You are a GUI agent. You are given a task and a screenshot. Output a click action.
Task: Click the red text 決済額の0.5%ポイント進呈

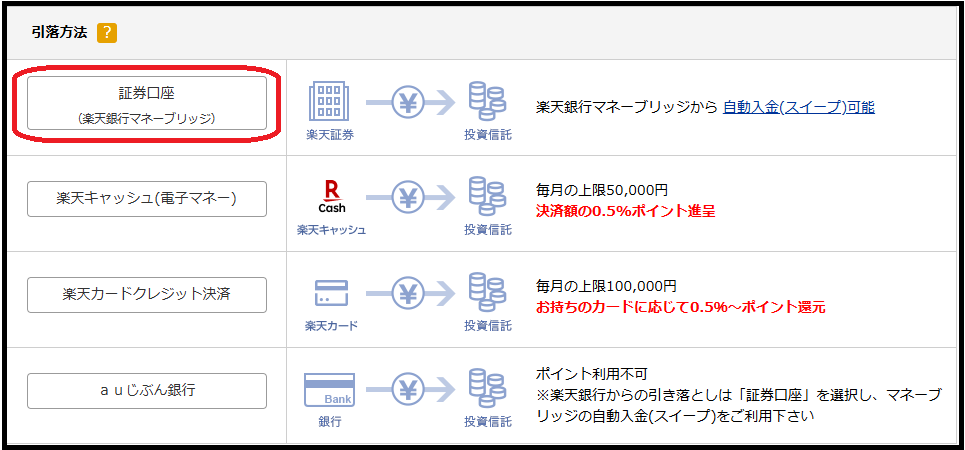pyautogui.click(x=625, y=211)
